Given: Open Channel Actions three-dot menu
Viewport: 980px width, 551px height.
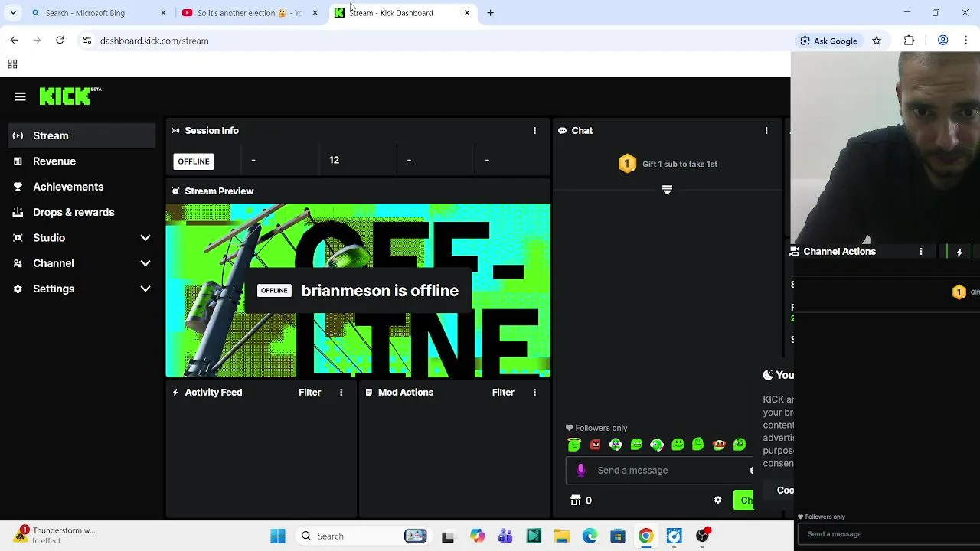Looking at the screenshot, I should click(x=921, y=252).
